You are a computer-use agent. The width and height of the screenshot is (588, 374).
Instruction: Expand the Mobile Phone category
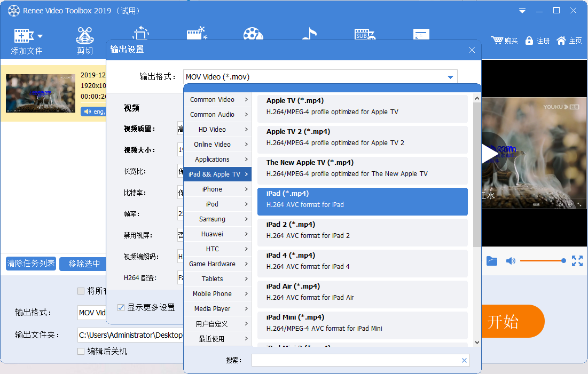point(217,294)
